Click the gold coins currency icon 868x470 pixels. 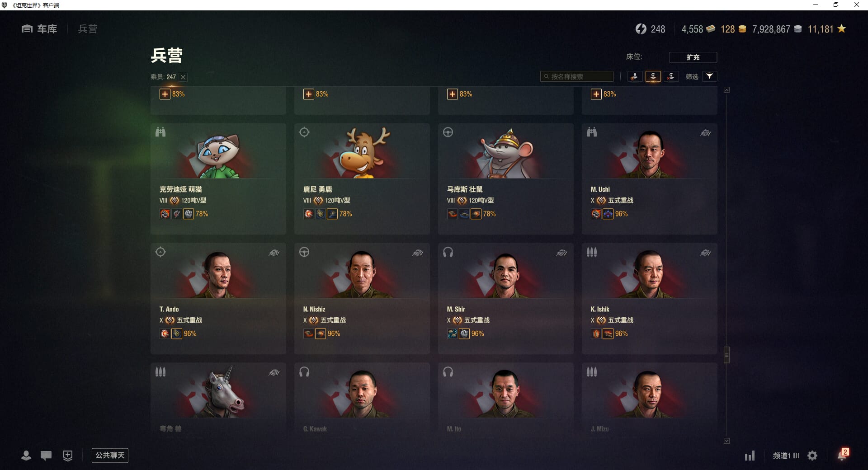(x=742, y=29)
